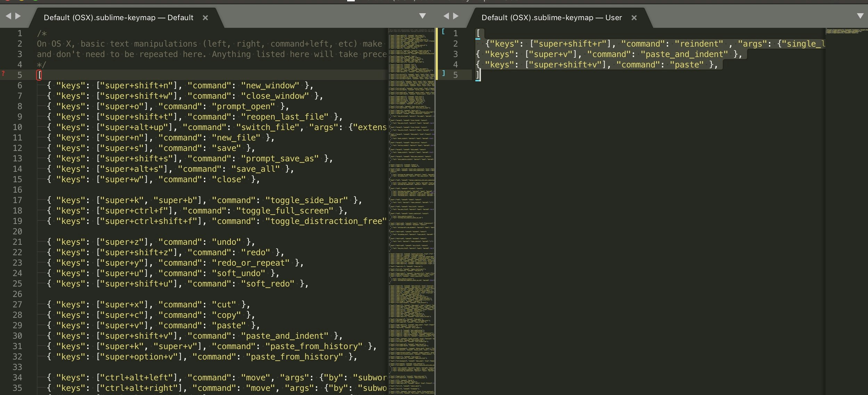The image size is (868, 395).
Task: Open right pane tab list dropdown
Action: tap(860, 16)
